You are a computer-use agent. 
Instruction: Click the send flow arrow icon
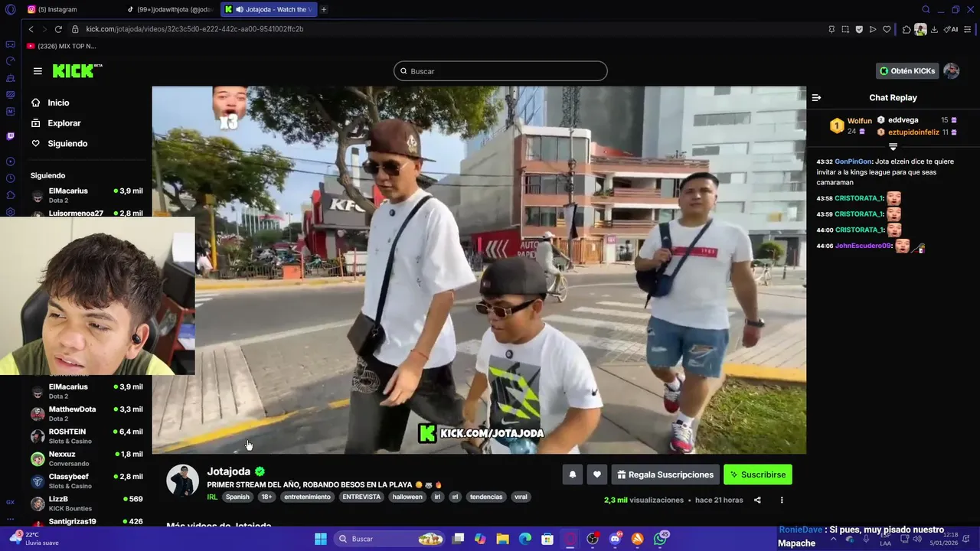873,29
